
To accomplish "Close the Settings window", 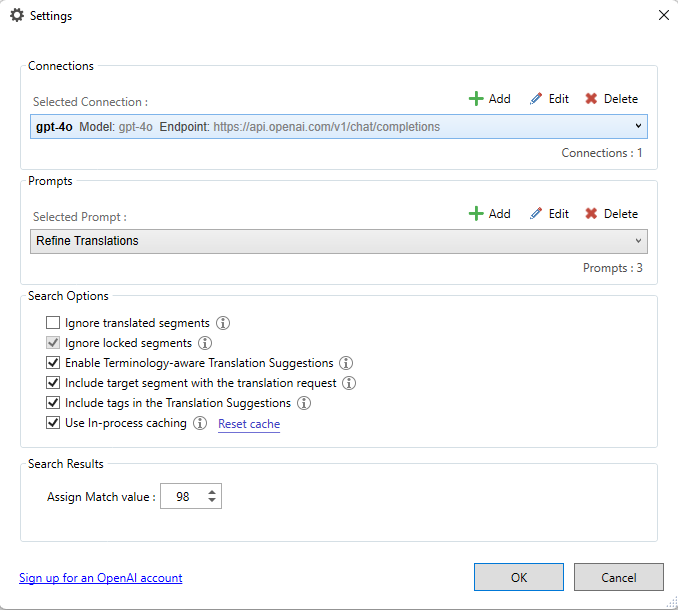I will pos(664,15).
